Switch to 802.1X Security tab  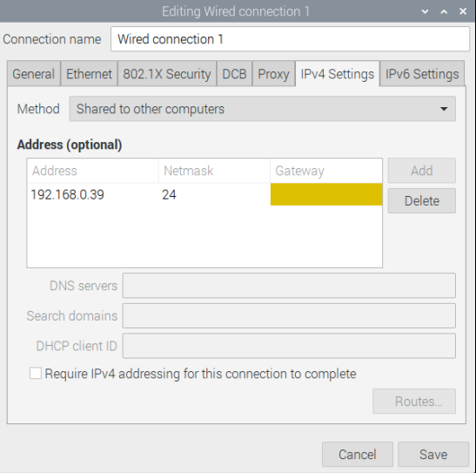(167, 74)
